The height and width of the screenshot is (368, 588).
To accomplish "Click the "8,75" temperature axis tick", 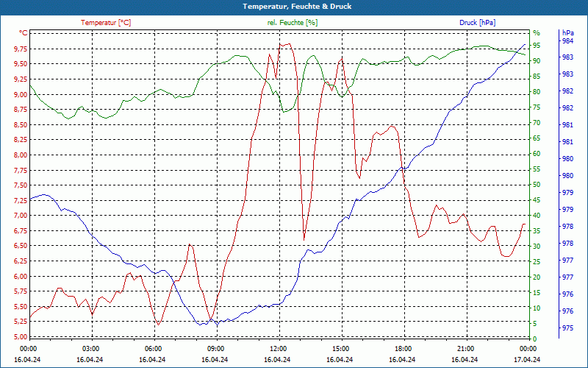I will pyautogui.click(x=21, y=109).
